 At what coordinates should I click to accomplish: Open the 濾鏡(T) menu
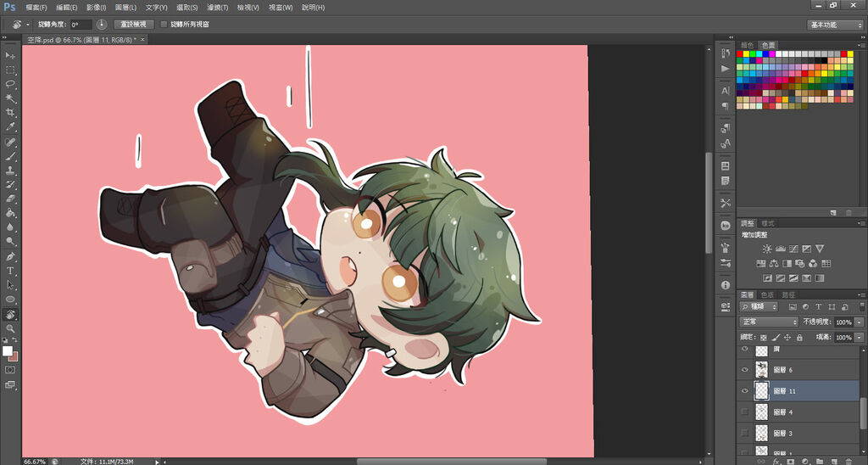click(x=217, y=8)
